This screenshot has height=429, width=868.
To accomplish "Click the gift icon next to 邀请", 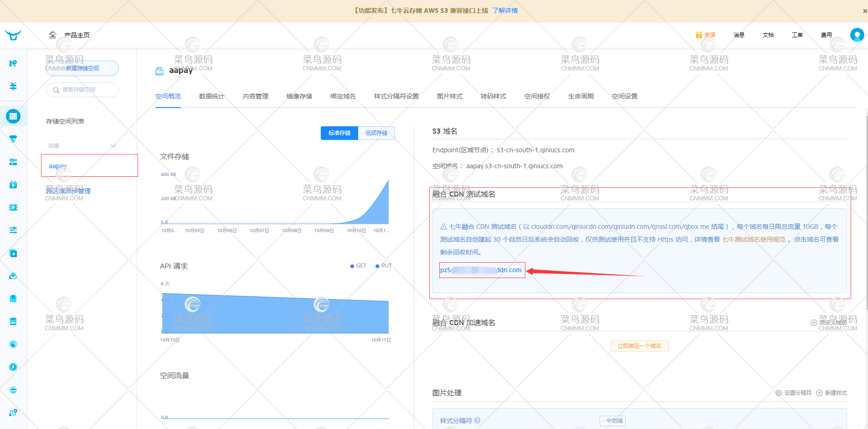I will tap(699, 35).
